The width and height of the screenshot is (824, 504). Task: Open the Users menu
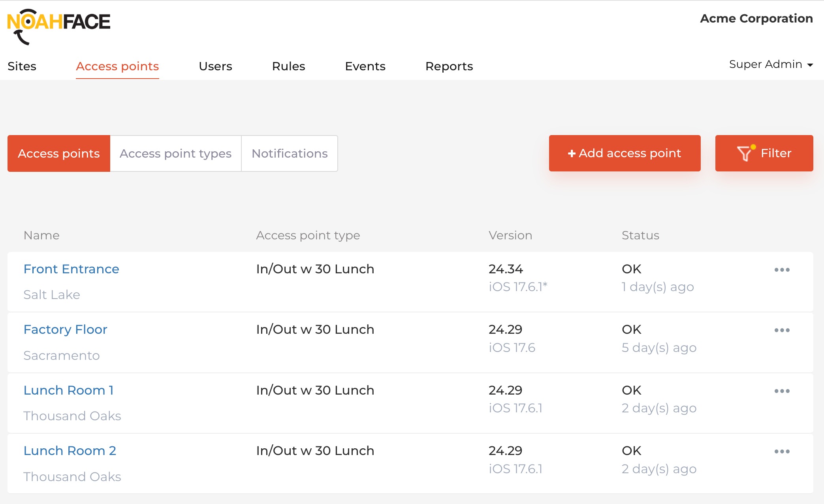click(215, 66)
